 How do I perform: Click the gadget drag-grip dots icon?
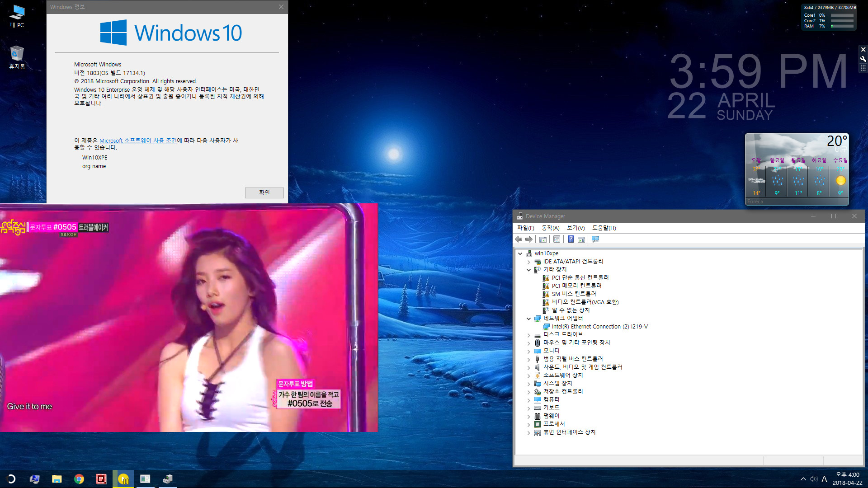pos(863,68)
